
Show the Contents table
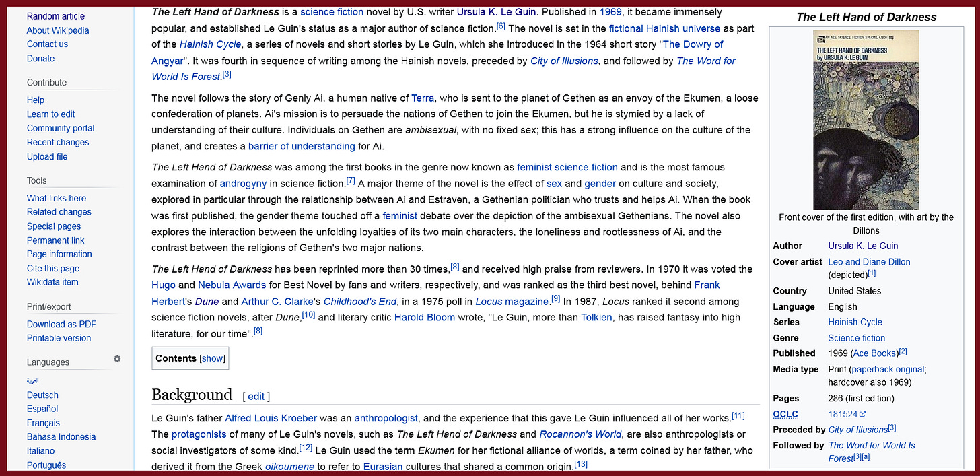click(x=213, y=358)
